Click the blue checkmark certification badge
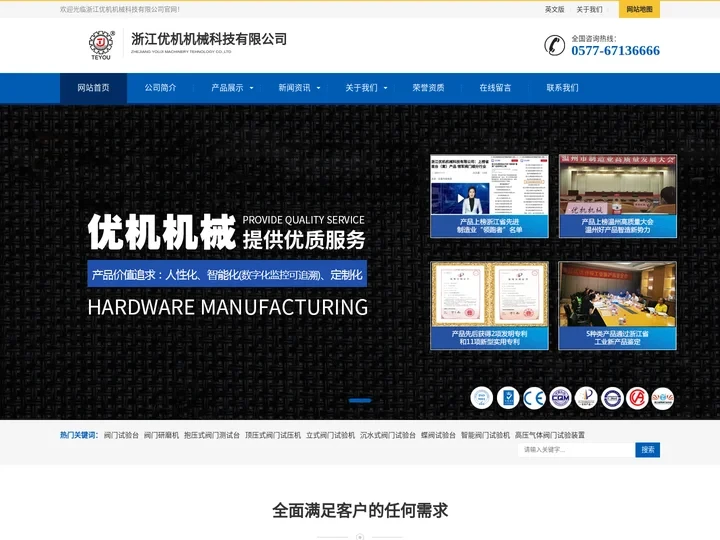Screen dimensions: 720x540 [508, 398]
